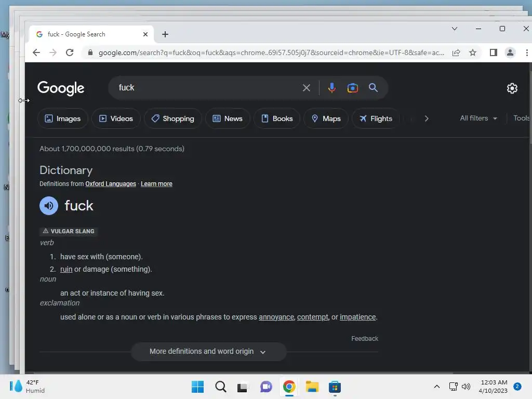Open the Learn more link
532x399 pixels.
pyautogui.click(x=156, y=184)
